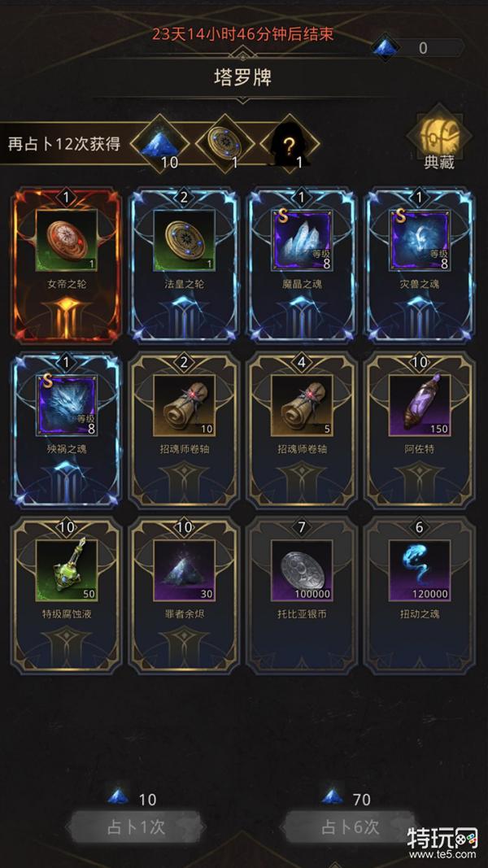The height and width of the screenshot is (868, 488).
Task: Click the 塔罗牌 title header
Action: [x=242, y=77]
